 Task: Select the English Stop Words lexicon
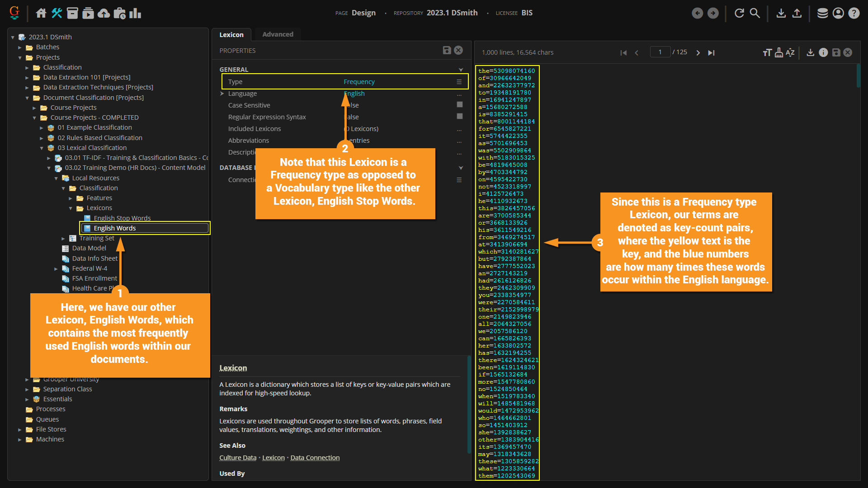click(122, 218)
